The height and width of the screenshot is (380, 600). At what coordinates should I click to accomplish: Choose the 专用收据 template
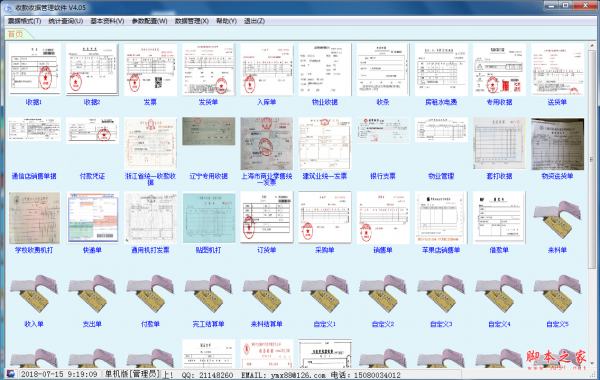pyautogui.click(x=499, y=69)
